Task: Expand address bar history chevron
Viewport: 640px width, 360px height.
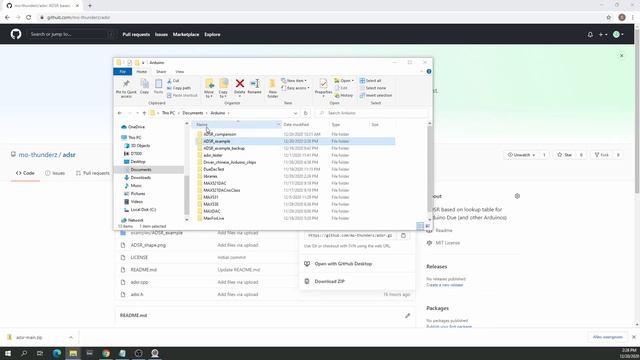Action: pos(295,113)
